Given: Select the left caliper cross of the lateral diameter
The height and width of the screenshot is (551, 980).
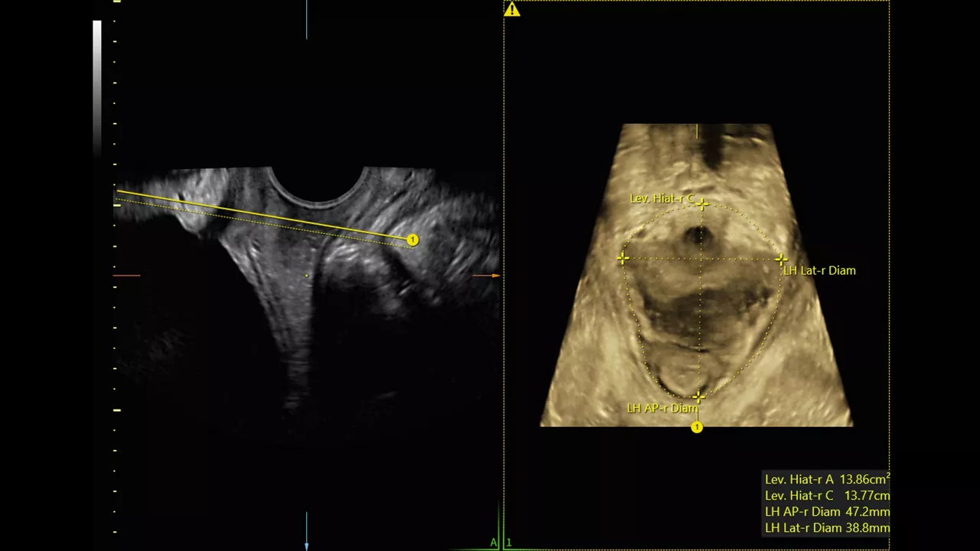Looking at the screenshot, I should point(622,259).
